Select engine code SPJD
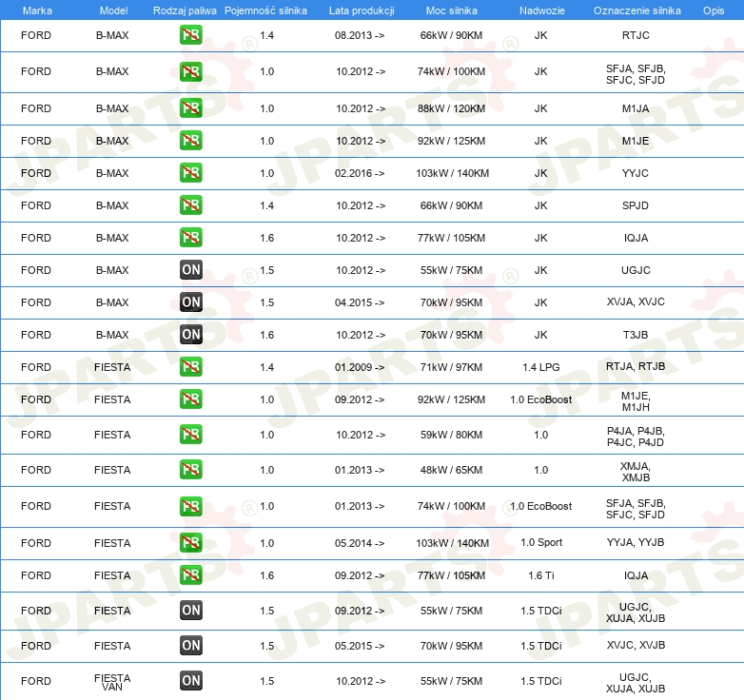 [x=635, y=205]
